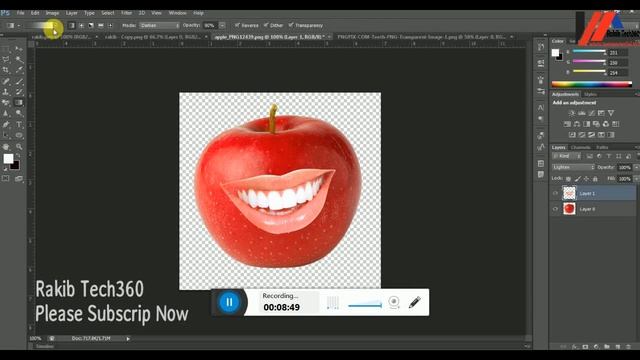Select the Brush tool
The image size is (640, 360).
[19, 81]
